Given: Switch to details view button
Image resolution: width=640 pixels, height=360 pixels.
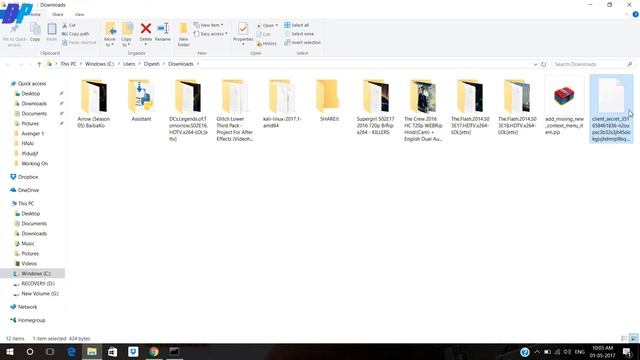Looking at the screenshot, I should click(624, 338).
